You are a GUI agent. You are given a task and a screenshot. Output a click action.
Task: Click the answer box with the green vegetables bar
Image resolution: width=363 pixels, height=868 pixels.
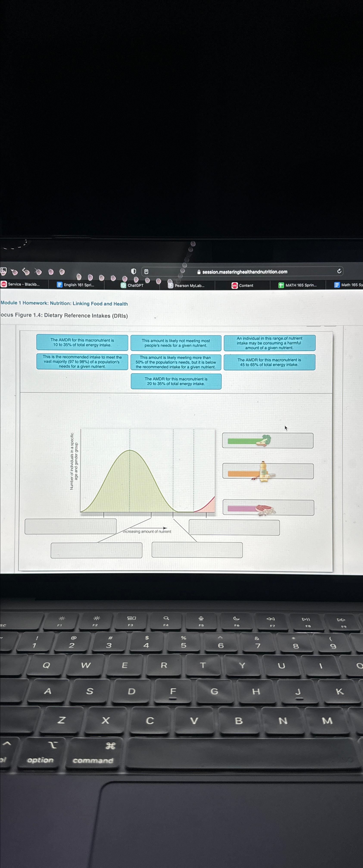268,440
